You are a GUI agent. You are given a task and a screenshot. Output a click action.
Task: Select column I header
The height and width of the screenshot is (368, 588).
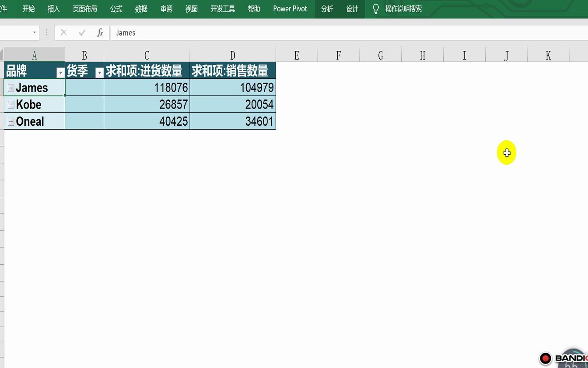click(465, 55)
